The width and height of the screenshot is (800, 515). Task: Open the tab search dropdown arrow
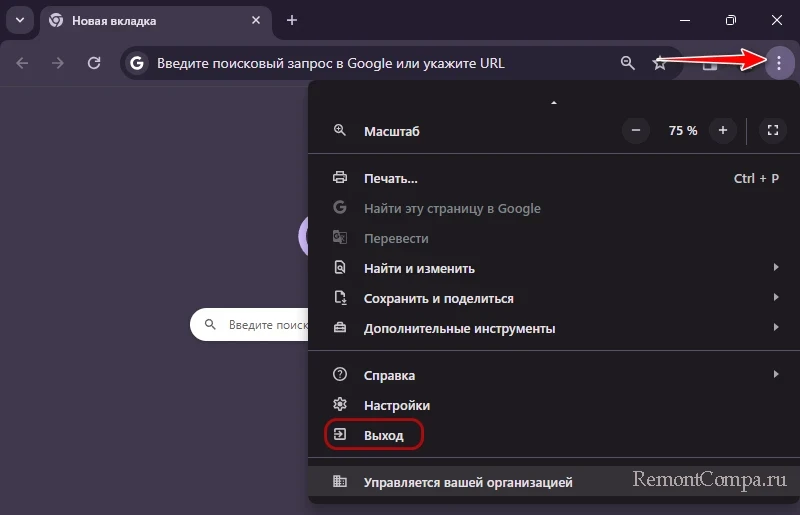(x=19, y=20)
